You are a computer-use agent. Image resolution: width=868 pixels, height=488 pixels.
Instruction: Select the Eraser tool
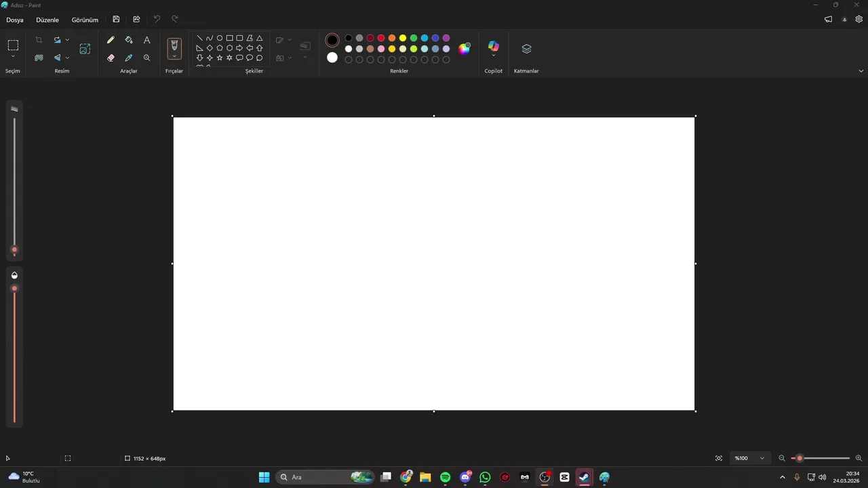tap(111, 58)
